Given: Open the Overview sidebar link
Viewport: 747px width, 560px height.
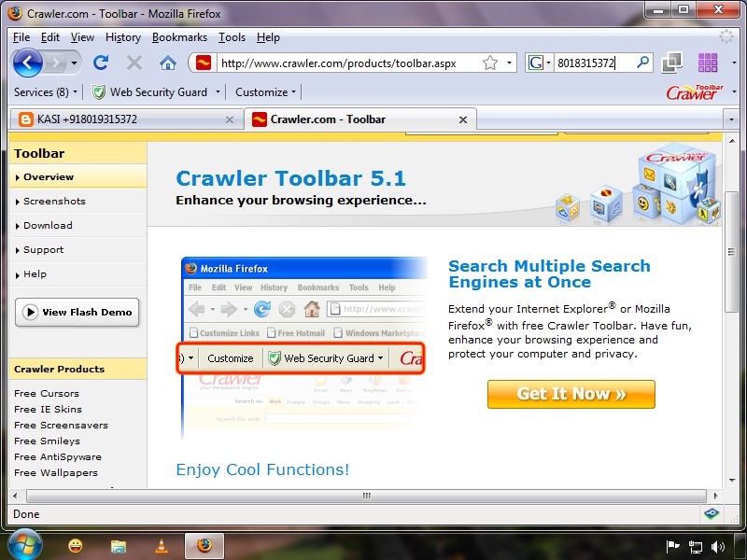Looking at the screenshot, I should click(x=49, y=177).
